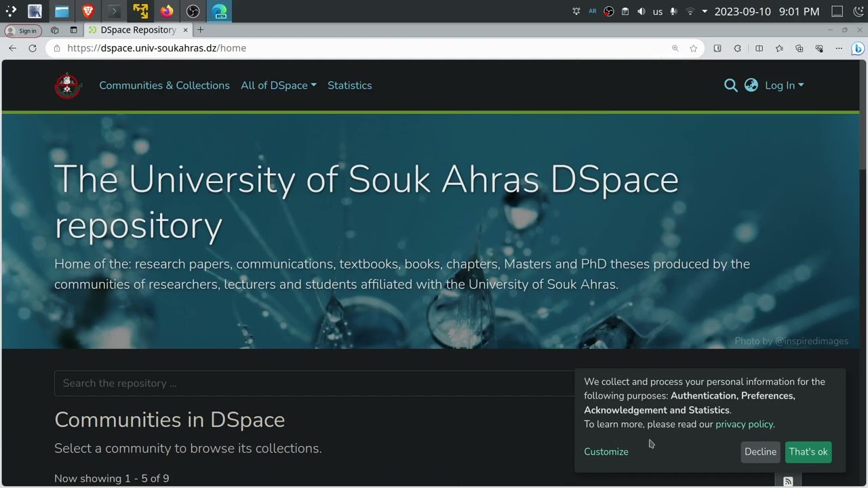This screenshot has width=868, height=488.
Task: Open the Bitwarden shield extension icon
Action: pos(717,48)
